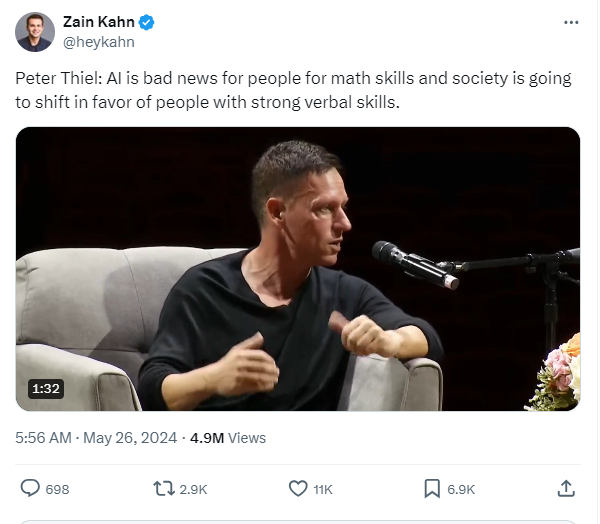Click the 6.9K bookmarks count
Screen dimensions: 600x524
[x=461, y=490]
